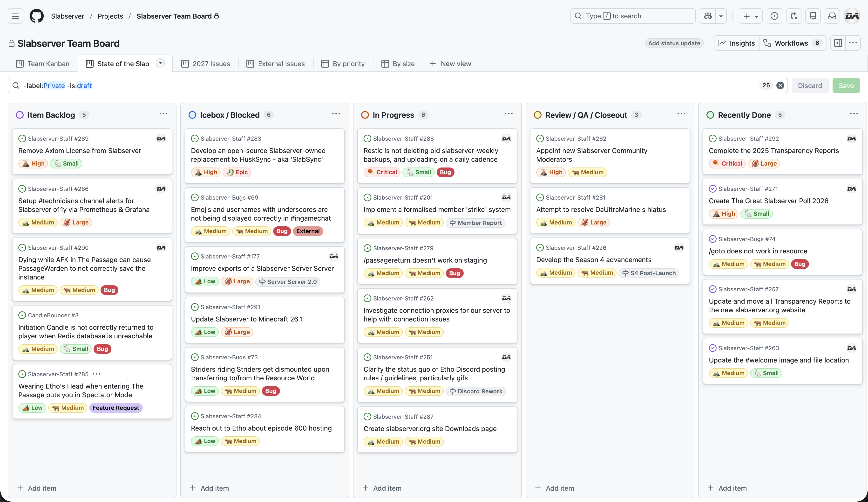This screenshot has width=868, height=502.
Task: Add item to In Progress column
Action: 382,488
